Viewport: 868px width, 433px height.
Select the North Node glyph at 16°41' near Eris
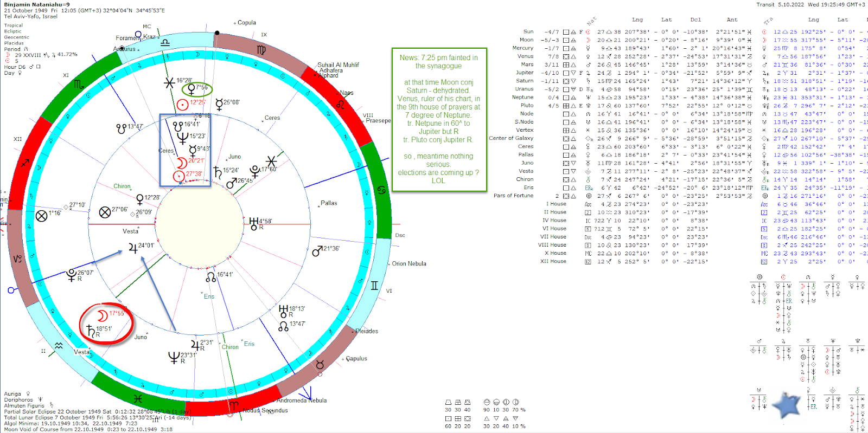point(211,277)
